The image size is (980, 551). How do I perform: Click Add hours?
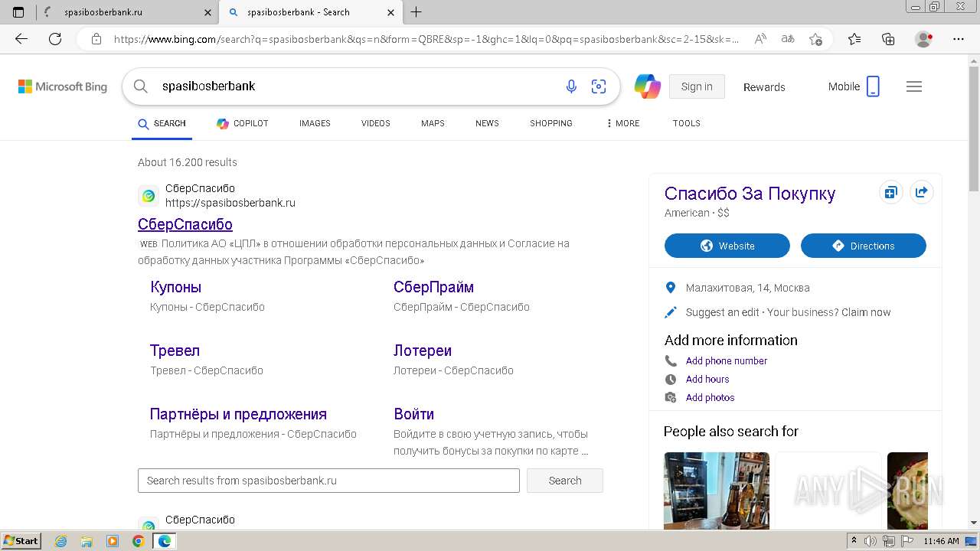point(707,380)
